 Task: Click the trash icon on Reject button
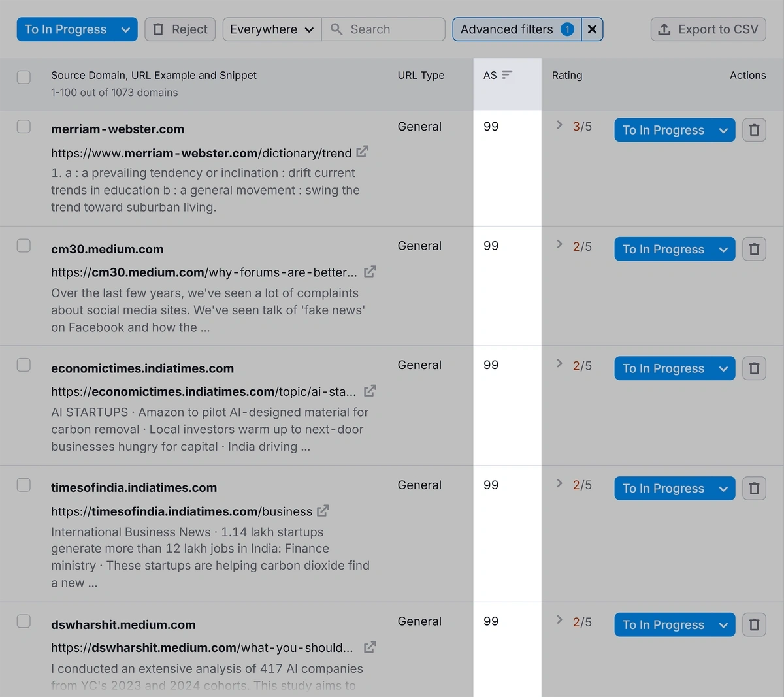click(158, 29)
